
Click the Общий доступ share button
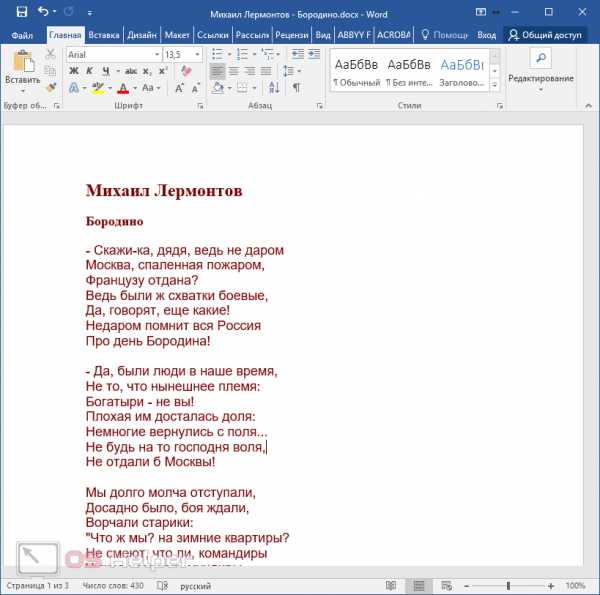coord(545,35)
